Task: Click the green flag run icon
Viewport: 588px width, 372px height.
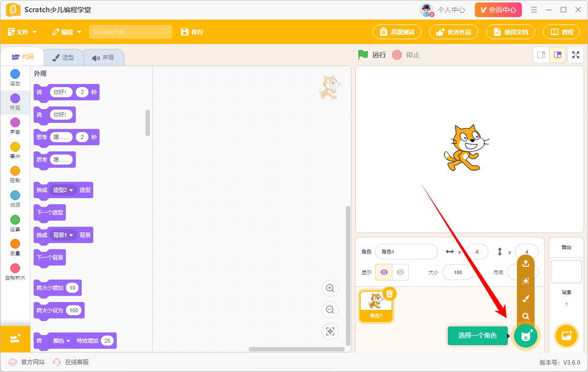Action: click(363, 54)
